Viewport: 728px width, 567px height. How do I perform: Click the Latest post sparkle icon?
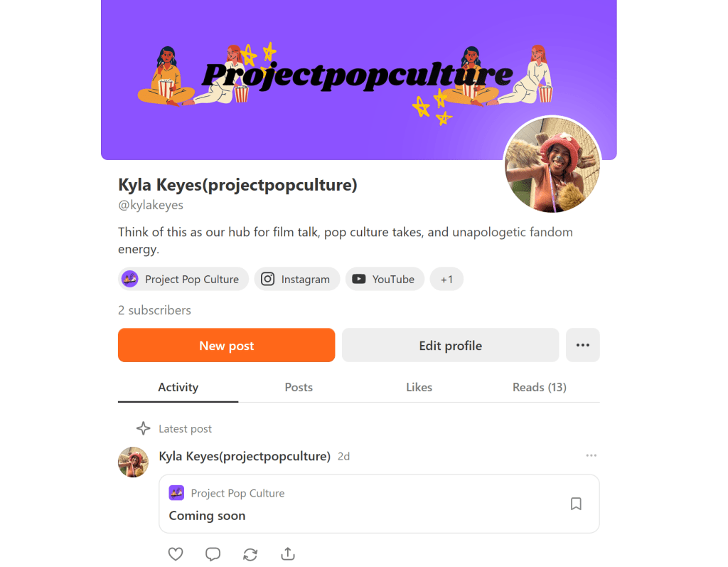pos(144,428)
